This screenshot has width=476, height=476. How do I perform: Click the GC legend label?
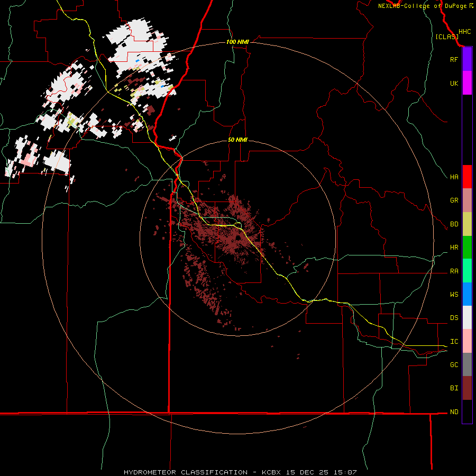pos(454,365)
